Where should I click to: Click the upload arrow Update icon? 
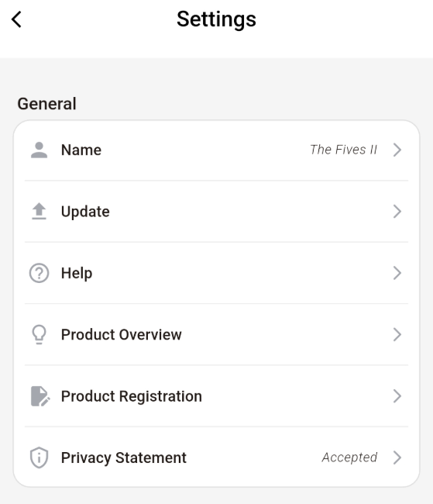tap(40, 211)
